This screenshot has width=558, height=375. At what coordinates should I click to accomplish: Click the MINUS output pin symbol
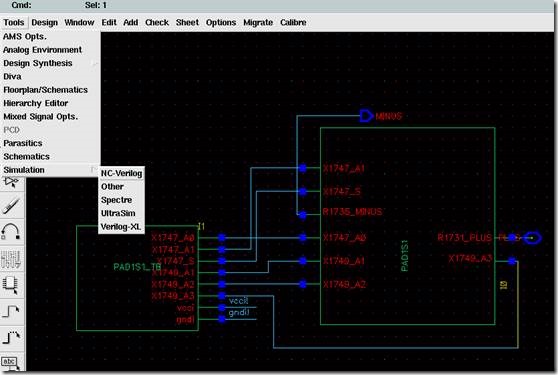coord(366,116)
